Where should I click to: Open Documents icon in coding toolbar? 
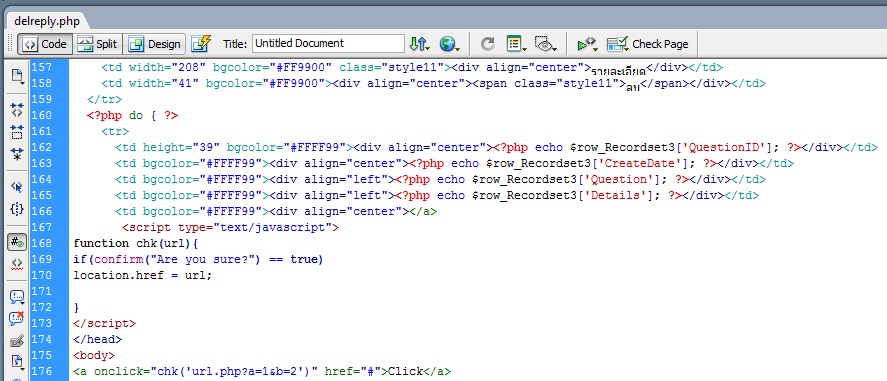point(17,75)
